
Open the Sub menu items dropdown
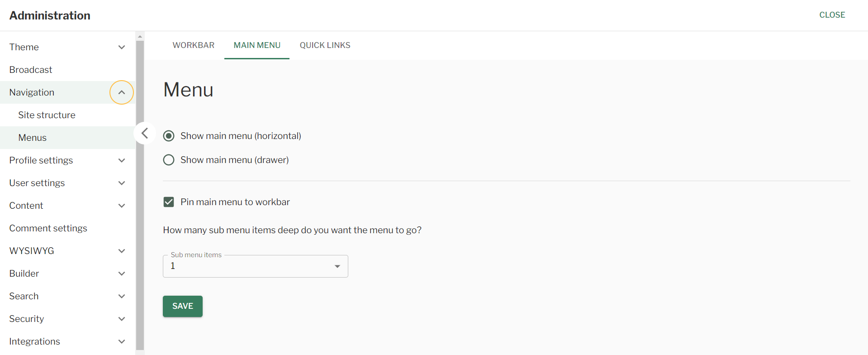coord(255,266)
